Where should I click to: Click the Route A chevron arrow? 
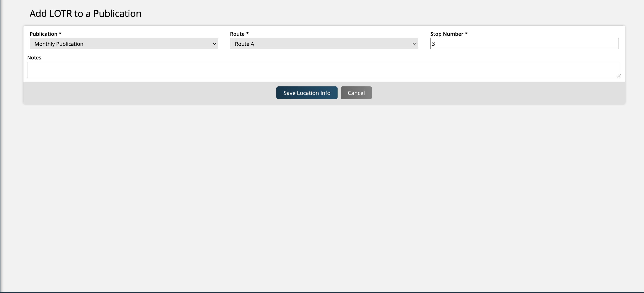tap(415, 44)
